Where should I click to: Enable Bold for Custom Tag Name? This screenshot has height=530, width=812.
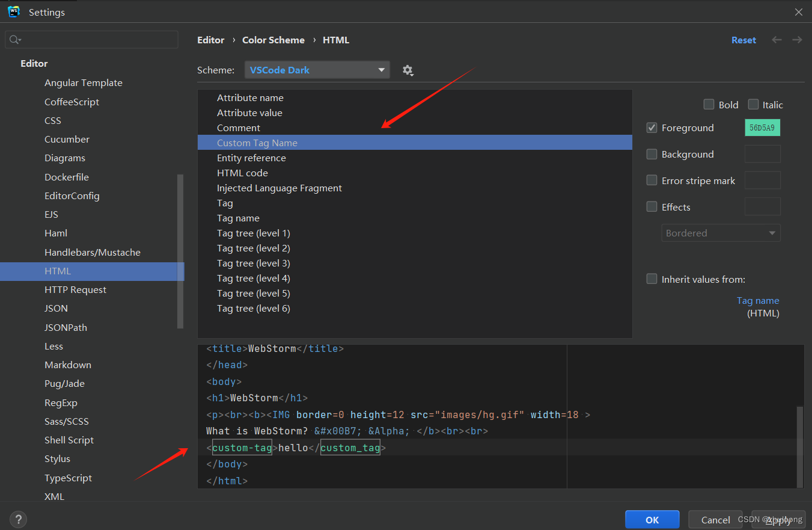[x=709, y=104]
